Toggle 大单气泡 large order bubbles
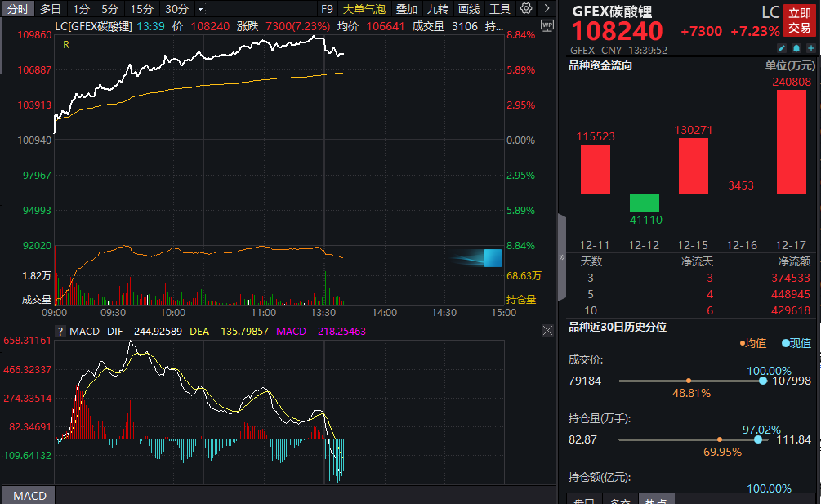 click(x=364, y=9)
